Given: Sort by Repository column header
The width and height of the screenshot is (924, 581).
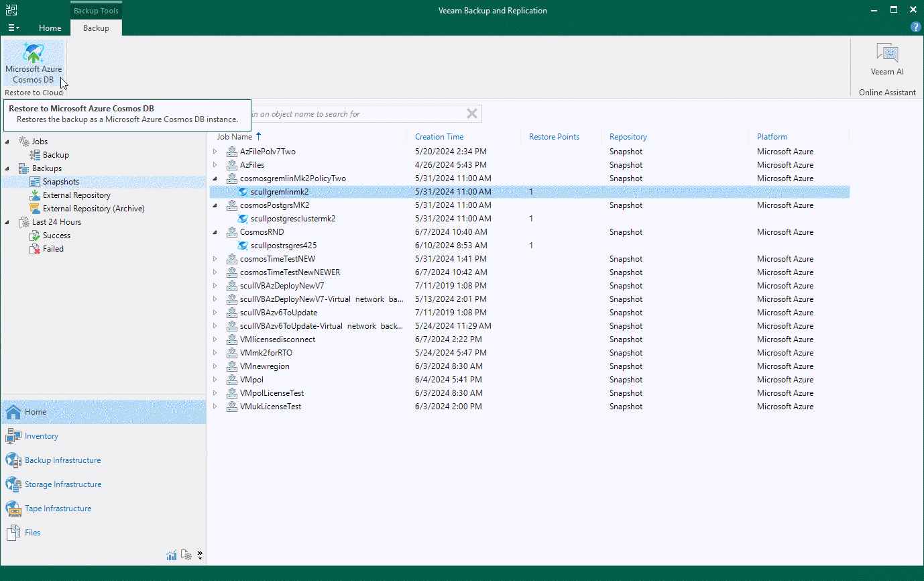Looking at the screenshot, I should (628, 137).
